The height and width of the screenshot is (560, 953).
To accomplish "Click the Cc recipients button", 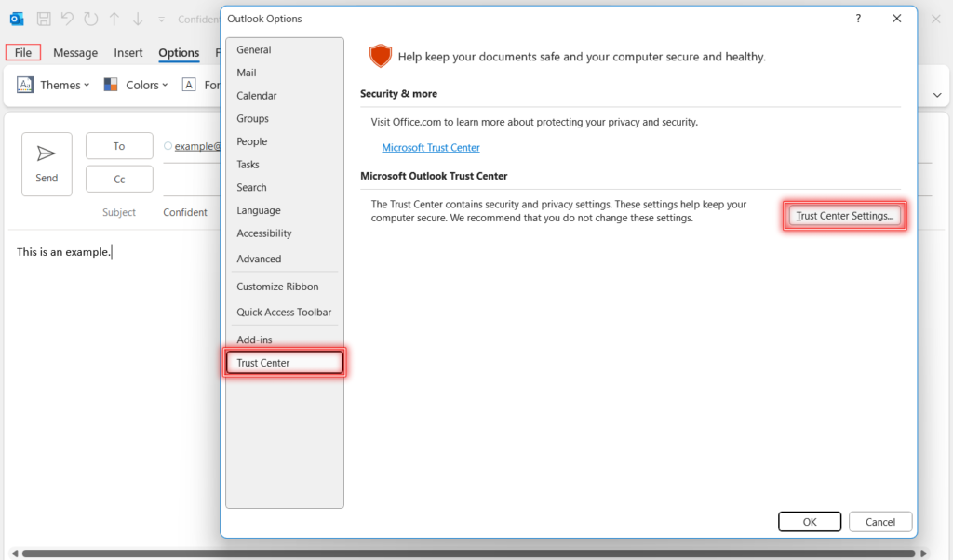I will (119, 180).
